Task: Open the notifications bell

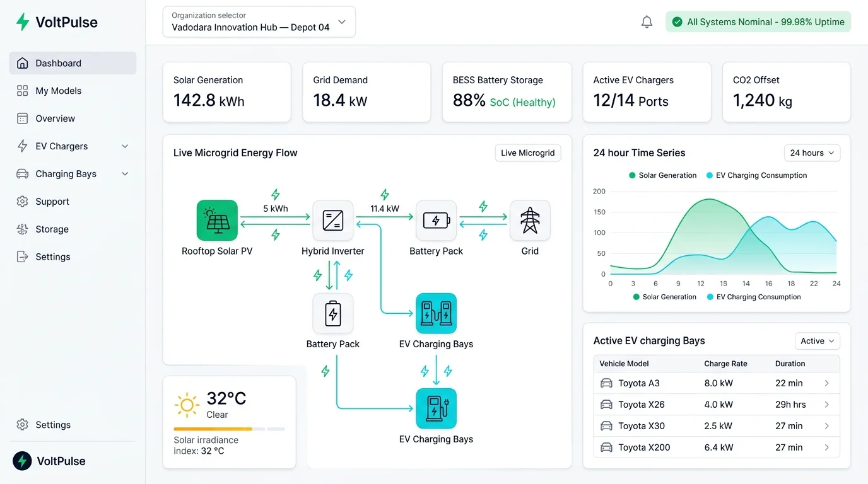Action: (647, 22)
